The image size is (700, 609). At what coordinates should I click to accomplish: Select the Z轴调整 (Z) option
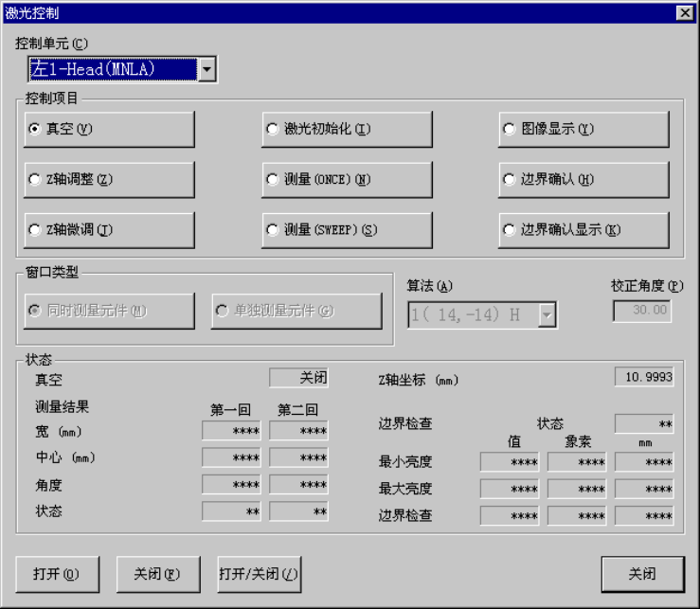click(109, 180)
